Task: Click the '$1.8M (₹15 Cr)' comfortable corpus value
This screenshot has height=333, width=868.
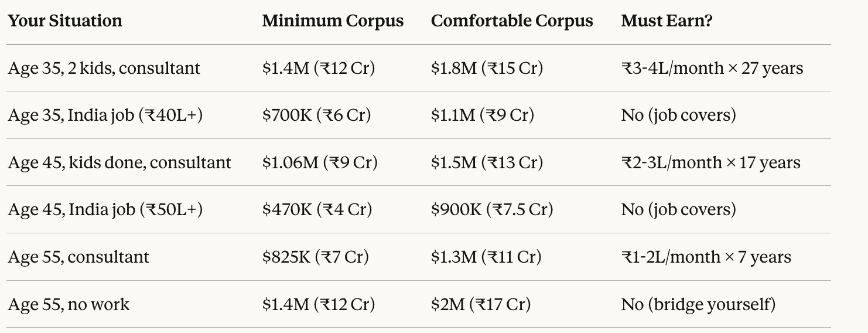Action: pyautogui.click(x=487, y=68)
